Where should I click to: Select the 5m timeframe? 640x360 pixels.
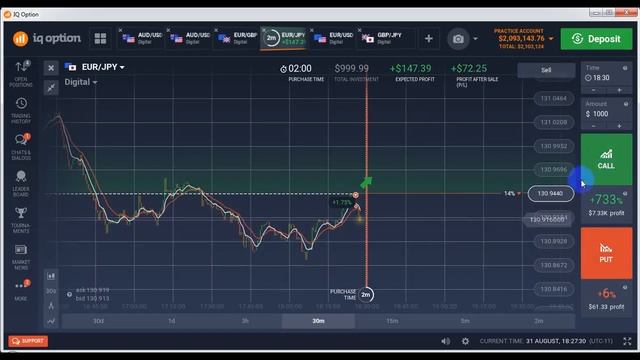click(465, 321)
